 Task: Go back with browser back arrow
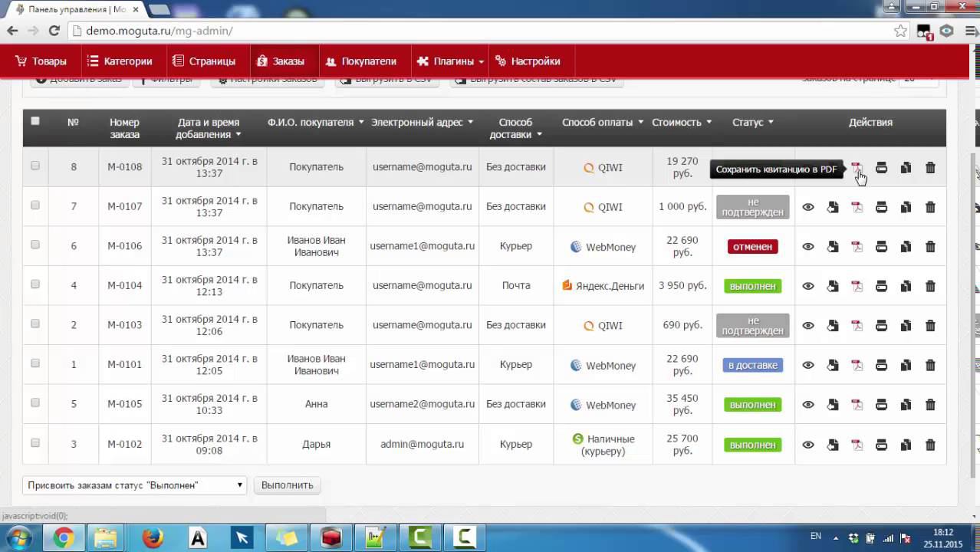click(x=12, y=31)
